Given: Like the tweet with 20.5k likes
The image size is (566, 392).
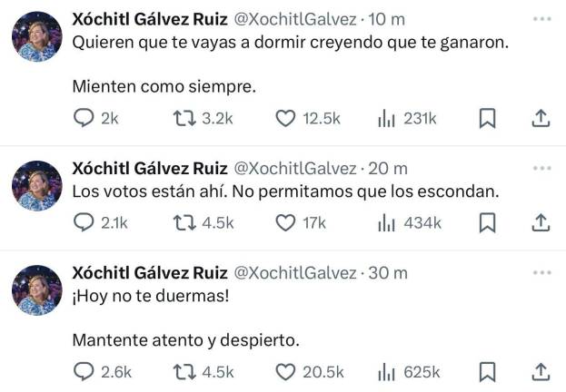Looking at the screenshot, I should 285,371.
